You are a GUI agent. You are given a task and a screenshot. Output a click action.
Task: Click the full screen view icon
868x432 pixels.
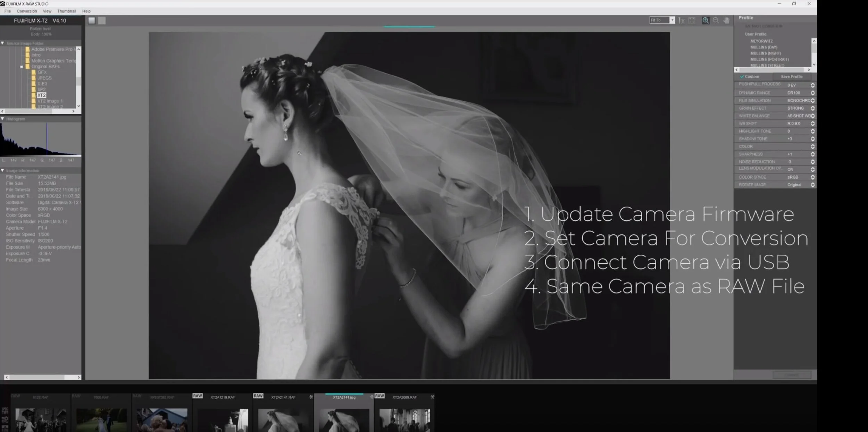[x=692, y=20]
